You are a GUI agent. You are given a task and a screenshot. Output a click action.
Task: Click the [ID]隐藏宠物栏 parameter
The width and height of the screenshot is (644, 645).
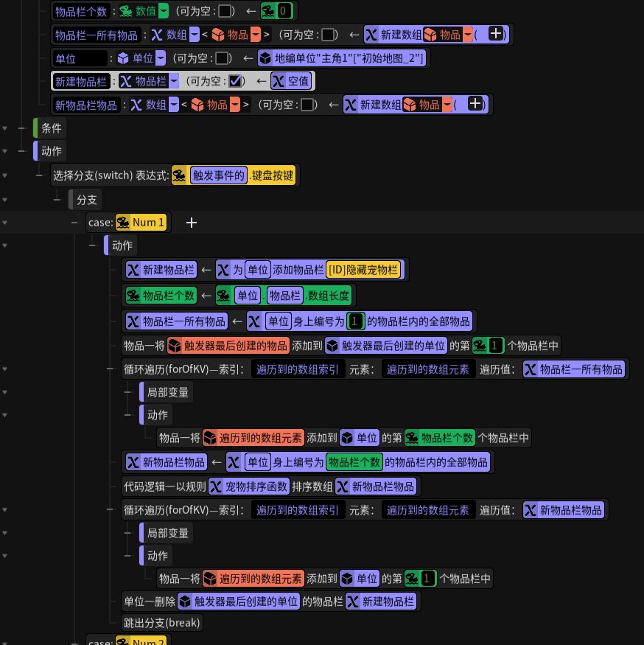pyautogui.click(x=363, y=270)
